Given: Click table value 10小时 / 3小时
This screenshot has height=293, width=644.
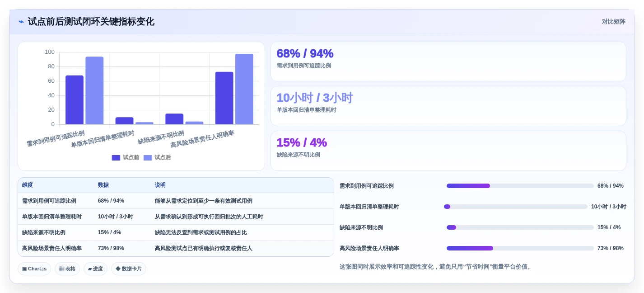Looking at the screenshot, I should (x=116, y=217).
